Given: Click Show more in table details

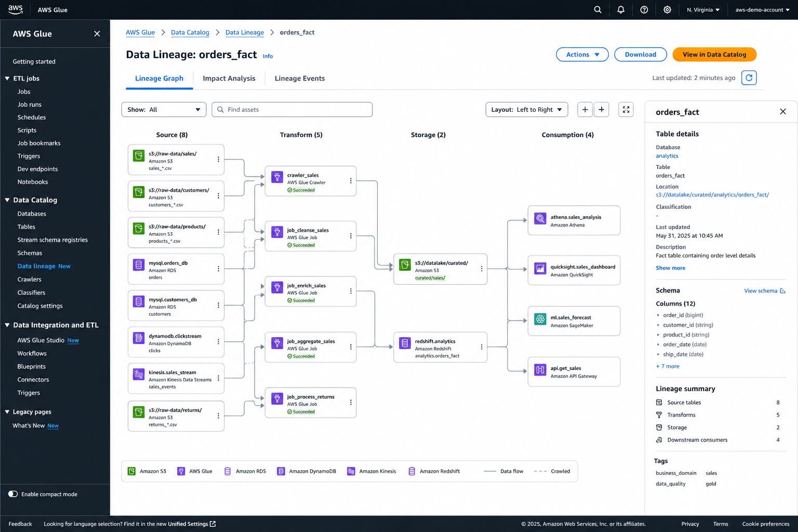Looking at the screenshot, I should click(670, 268).
